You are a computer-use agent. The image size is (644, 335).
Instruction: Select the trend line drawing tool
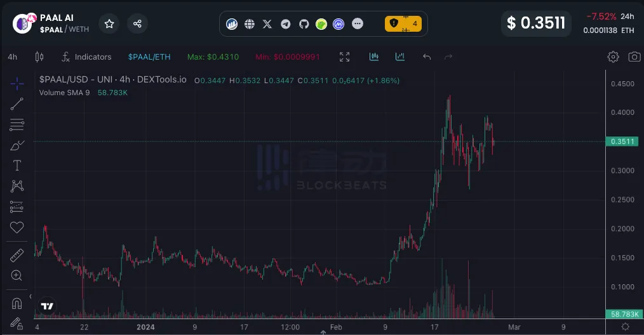17,105
